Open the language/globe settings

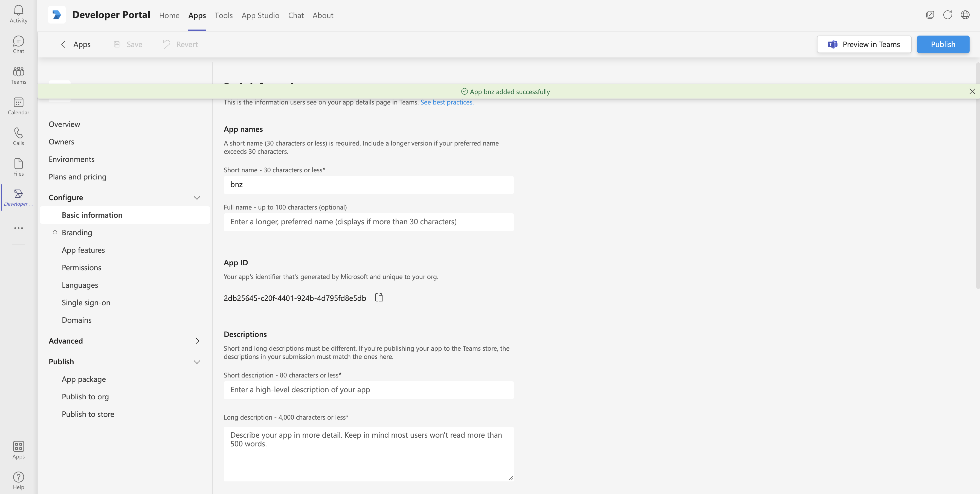[x=965, y=14]
